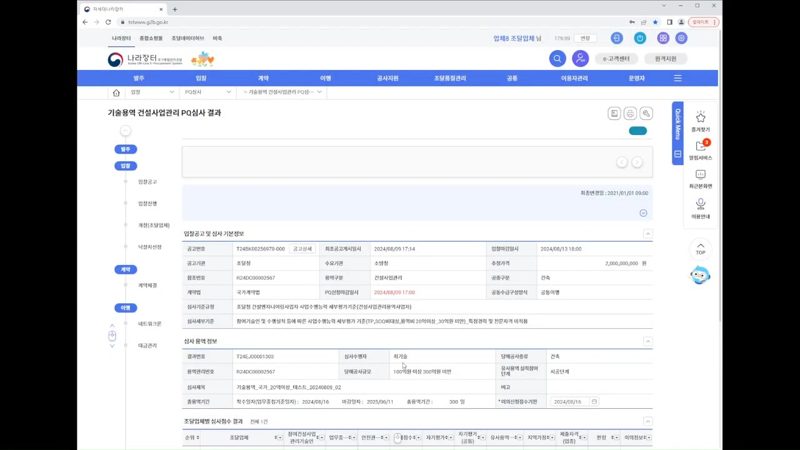Image resolution: width=800 pixels, height=450 pixels.
Task: Open the 입찰 breadcrumb dropdown
Action: click(x=152, y=92)
